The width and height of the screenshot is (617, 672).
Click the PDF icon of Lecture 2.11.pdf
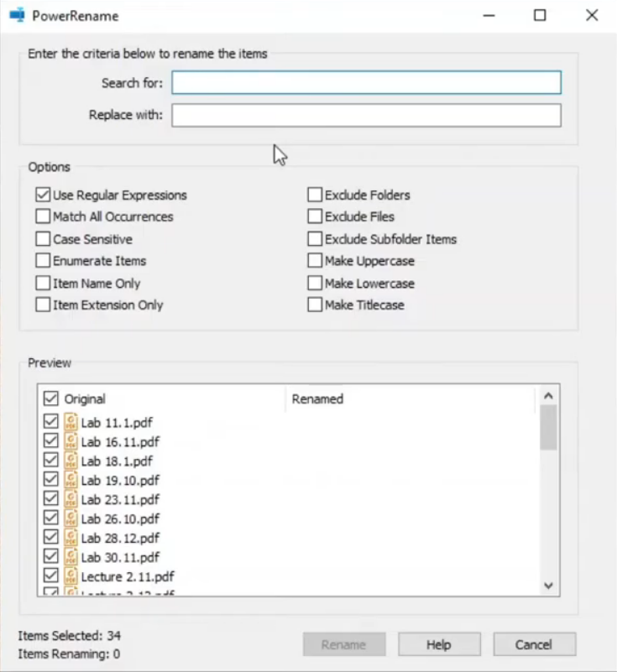(x=71, y=576)
